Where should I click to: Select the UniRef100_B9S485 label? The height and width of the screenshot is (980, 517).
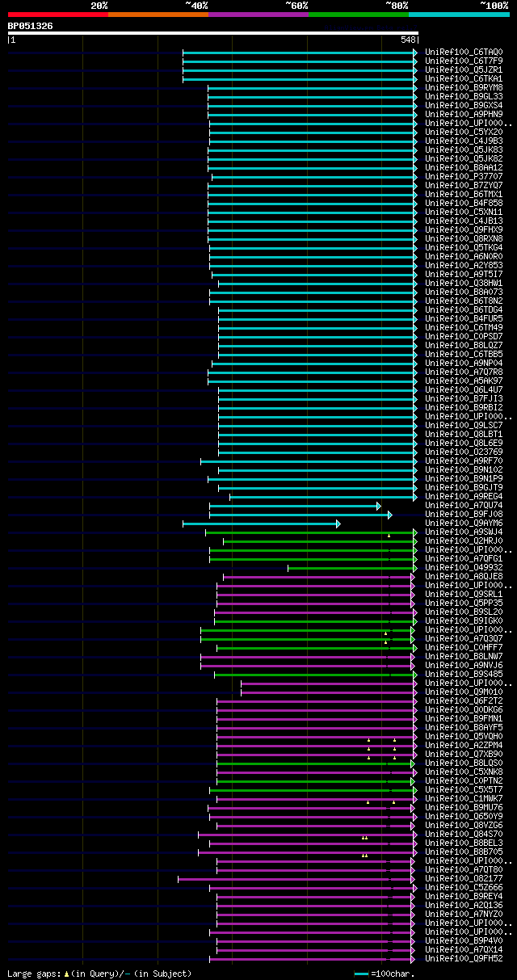coord(464,674)
